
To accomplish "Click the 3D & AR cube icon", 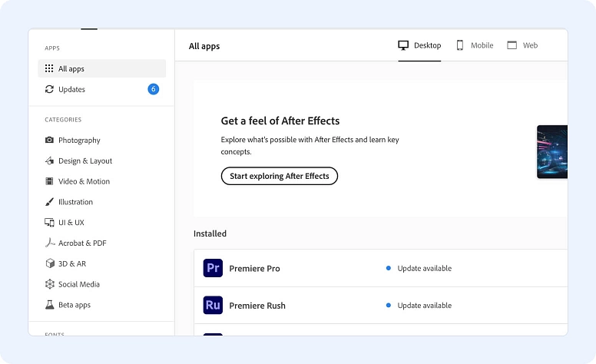I will tap(49, 263).
